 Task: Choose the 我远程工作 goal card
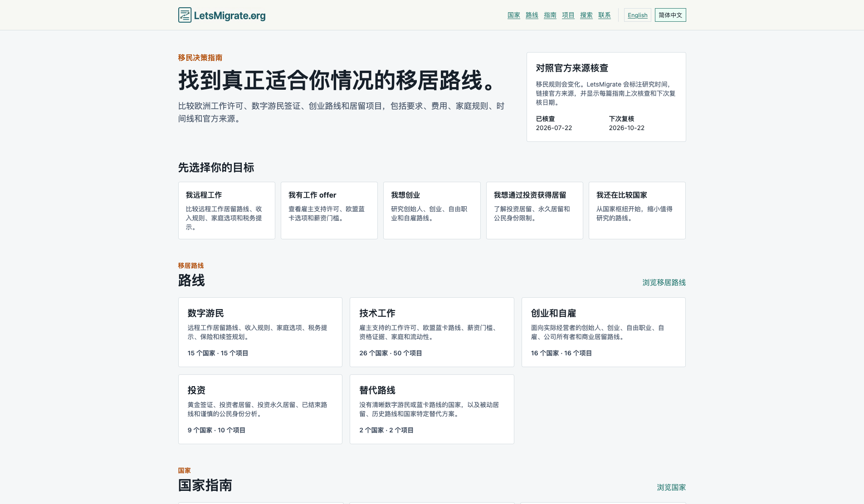(x=227, y=210)
